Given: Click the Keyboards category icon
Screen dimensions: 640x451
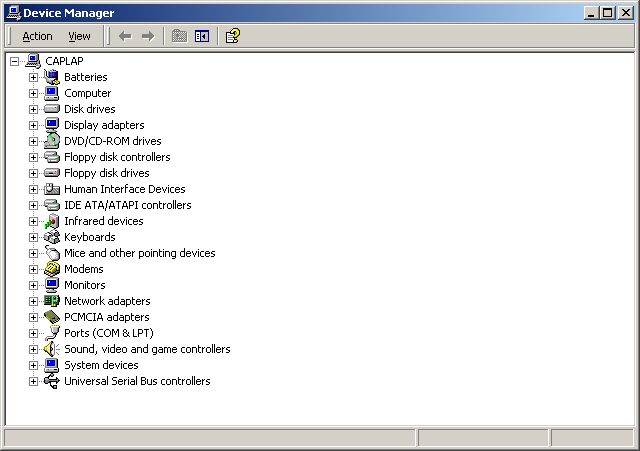Looking at the screenshot, I should pyautogui.click(x=52, y=237).
